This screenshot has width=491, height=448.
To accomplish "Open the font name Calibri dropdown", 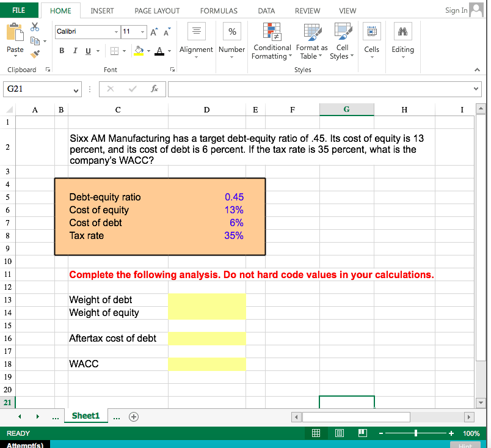I will [116, 32].
